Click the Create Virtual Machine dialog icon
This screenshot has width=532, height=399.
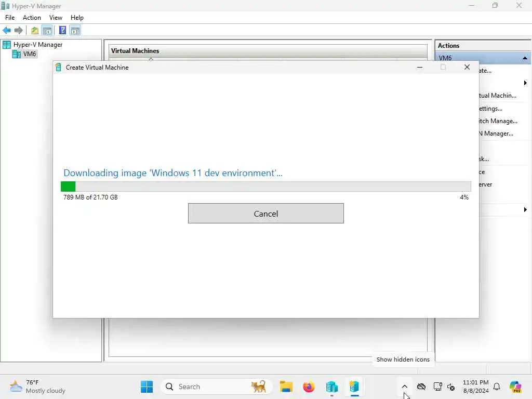coord(58,67)
